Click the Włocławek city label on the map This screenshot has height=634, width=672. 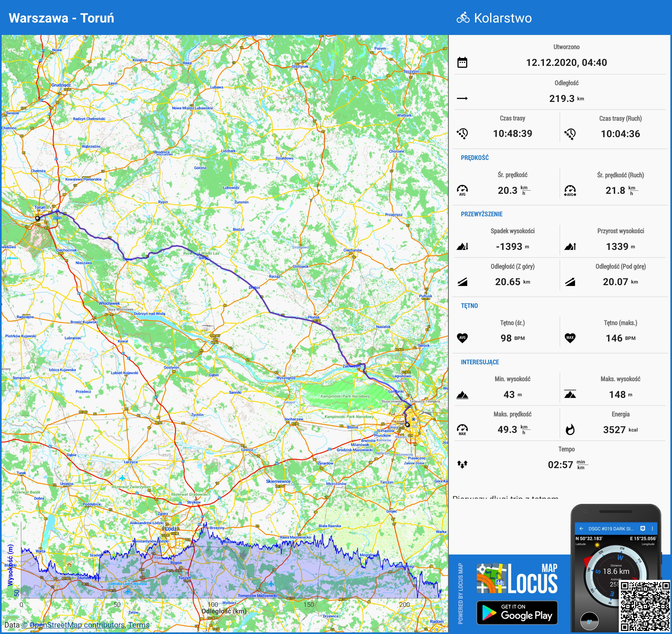[x=109, y=304]
